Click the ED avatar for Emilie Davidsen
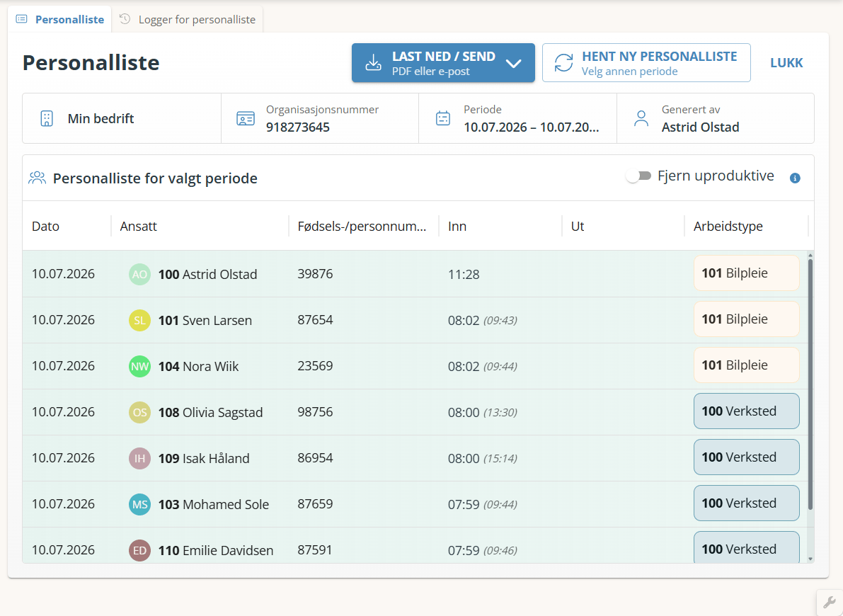The width and height of the screenshot is (843, 616). [x=139, y=551]
